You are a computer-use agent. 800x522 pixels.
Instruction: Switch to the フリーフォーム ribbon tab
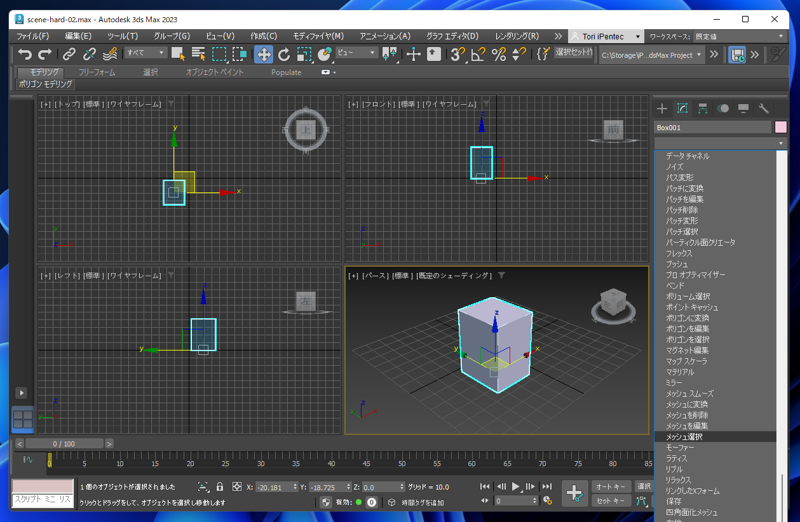click(x=97, y=72)
